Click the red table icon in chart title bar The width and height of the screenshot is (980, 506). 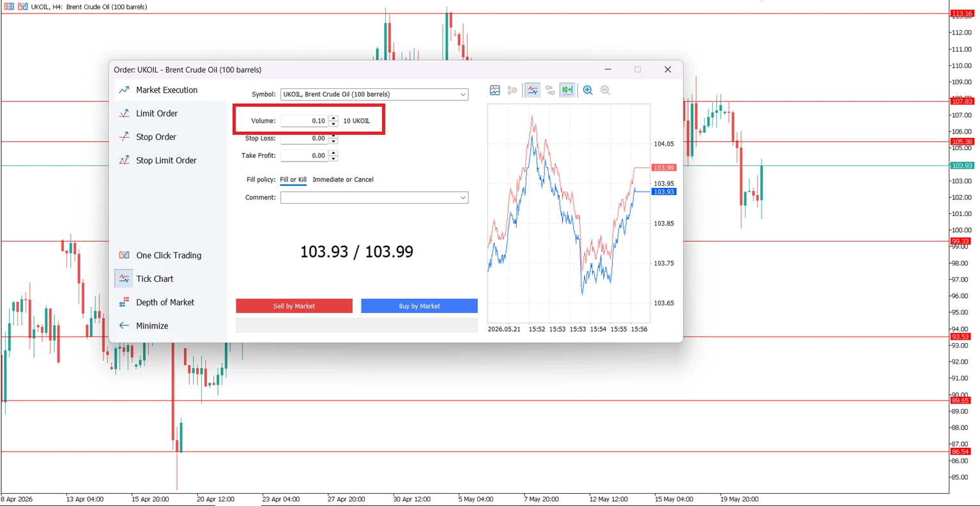coord(9,6)
